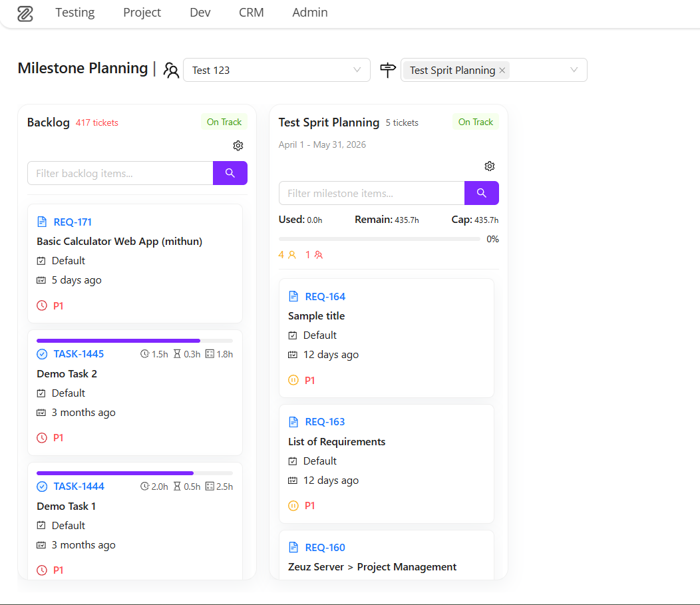The width and height of the screenshot is (700, 605).
Task: Open Backlog settings gear icon
Action: point(238,146)
